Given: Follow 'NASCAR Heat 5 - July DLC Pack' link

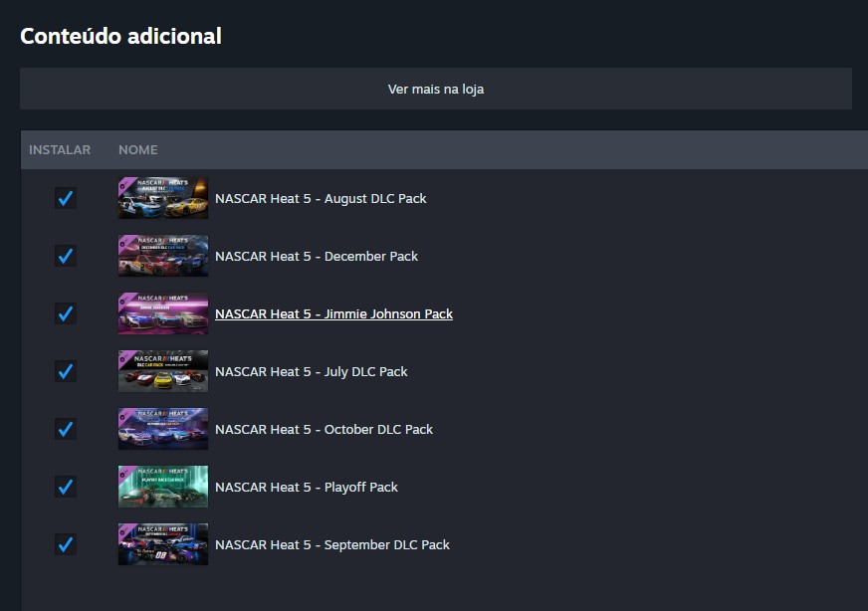Looking at the screenshot, I should [312, 372].
